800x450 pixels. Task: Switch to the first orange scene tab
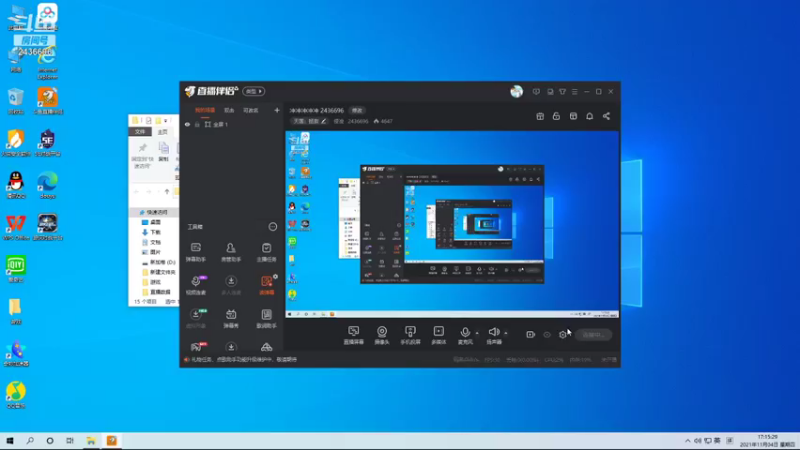click(205, 110)
